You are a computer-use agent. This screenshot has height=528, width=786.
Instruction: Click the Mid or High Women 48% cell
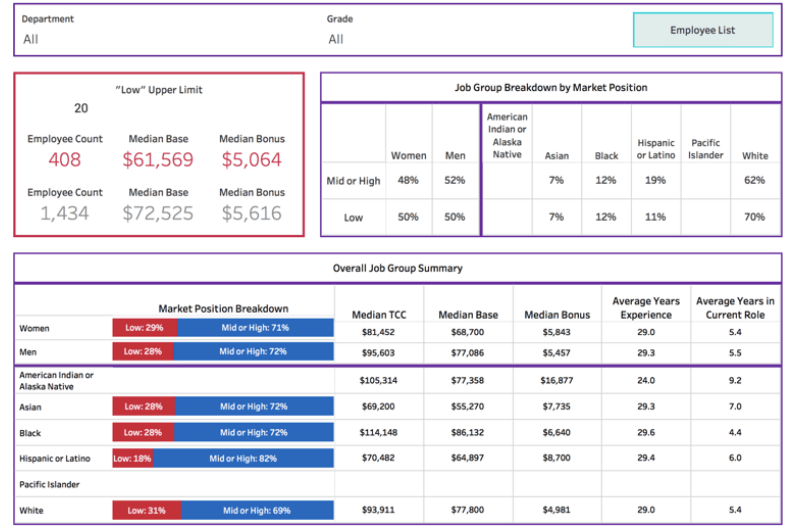408,180
